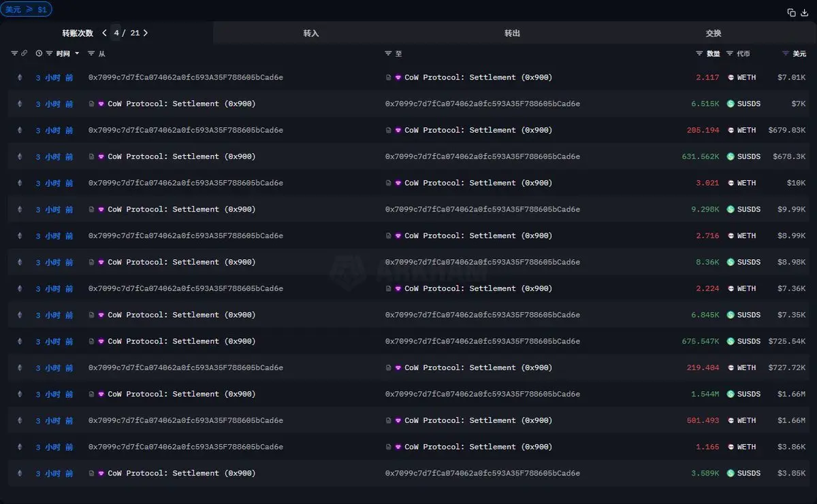Open the filter icon beside 时间
This screenshot has height=504, width=817.
[50, 53]
